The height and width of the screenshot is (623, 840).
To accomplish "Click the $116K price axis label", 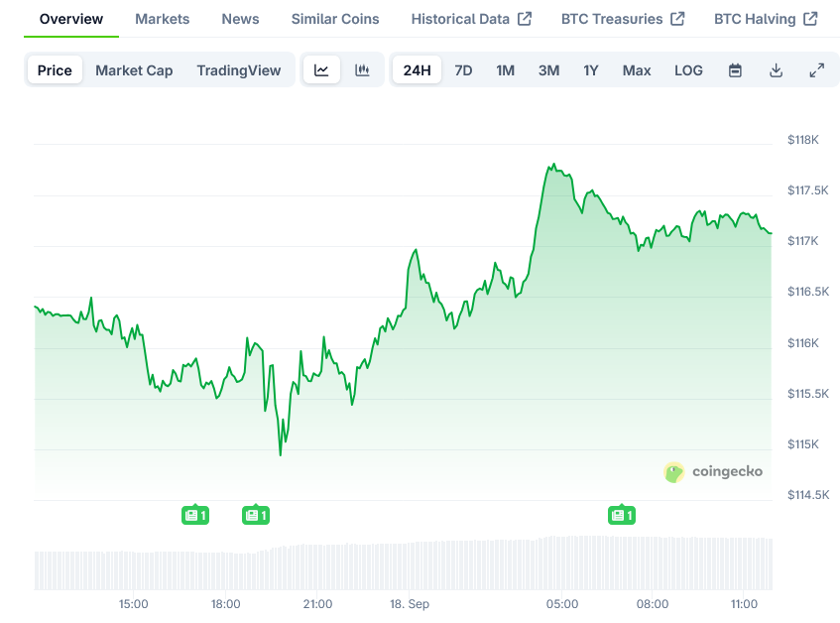I will [803, 343].
